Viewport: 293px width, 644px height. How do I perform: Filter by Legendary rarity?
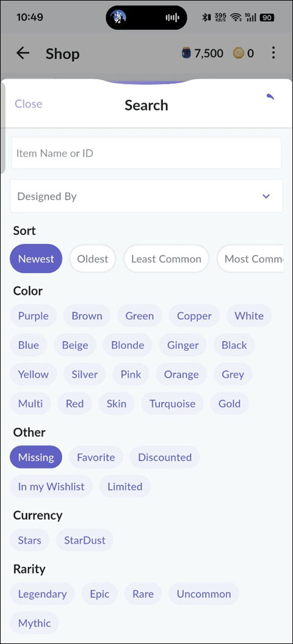click(x=42, y=594)
